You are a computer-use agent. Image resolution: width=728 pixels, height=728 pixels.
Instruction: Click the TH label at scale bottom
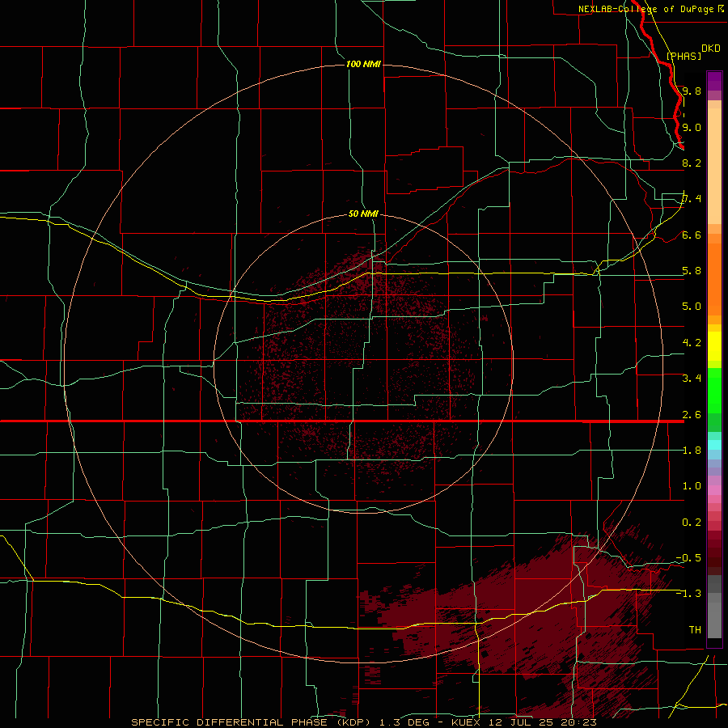[695, 630]
